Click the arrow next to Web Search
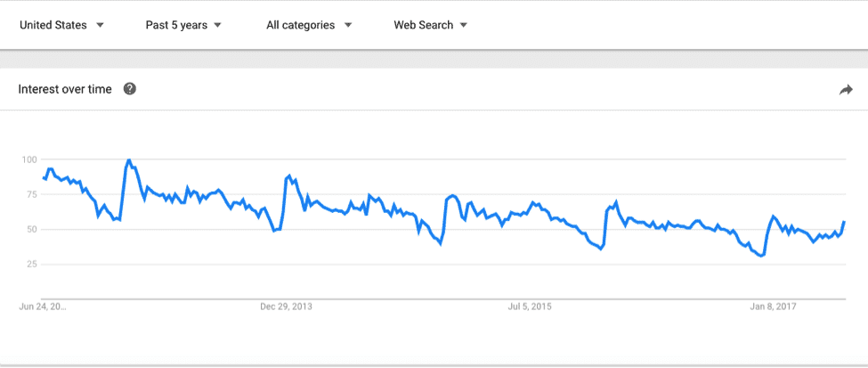The height and width of the screenshot is (368, 868). [463, 25]
